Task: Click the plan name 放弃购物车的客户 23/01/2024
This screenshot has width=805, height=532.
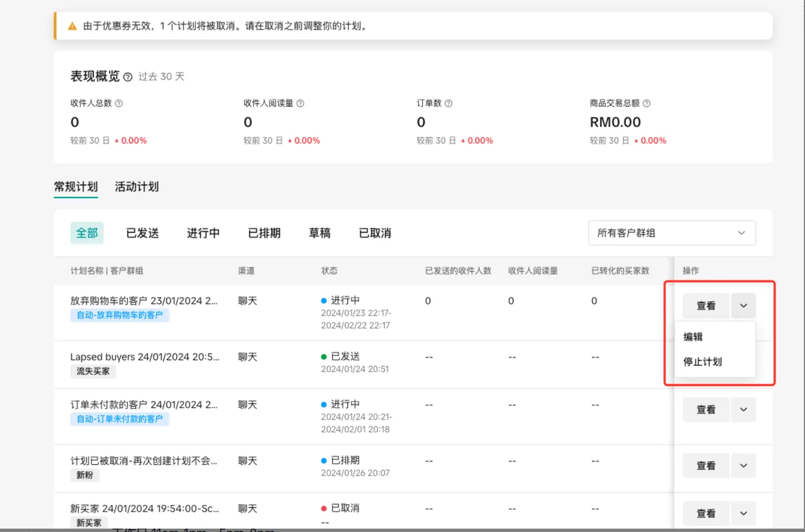Action: tap(144, 300)
